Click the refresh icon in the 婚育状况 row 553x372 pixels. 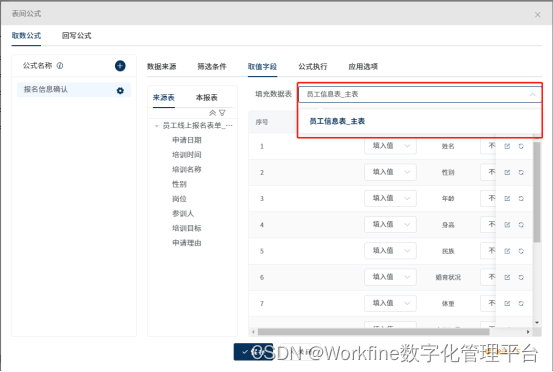coord(521,277)
